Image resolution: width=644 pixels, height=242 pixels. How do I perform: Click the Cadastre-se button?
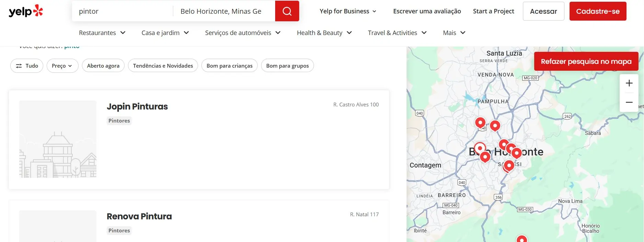(598, 11)
